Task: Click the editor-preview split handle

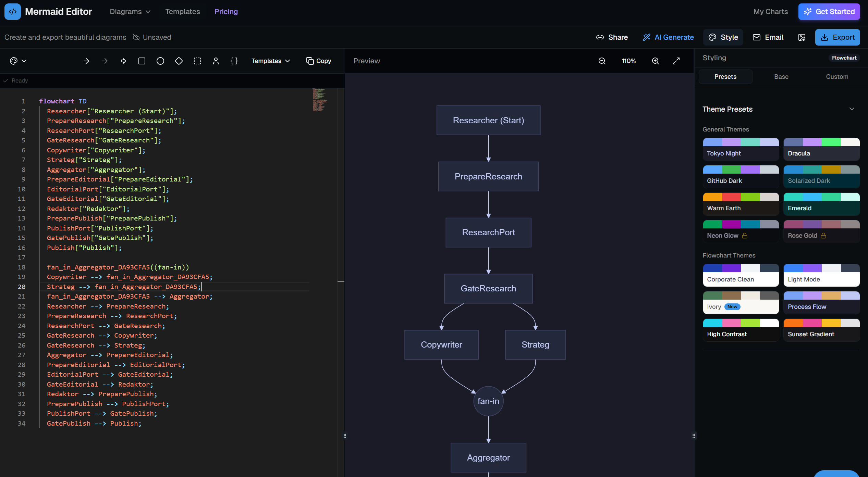Action: (x=345, y=436)
